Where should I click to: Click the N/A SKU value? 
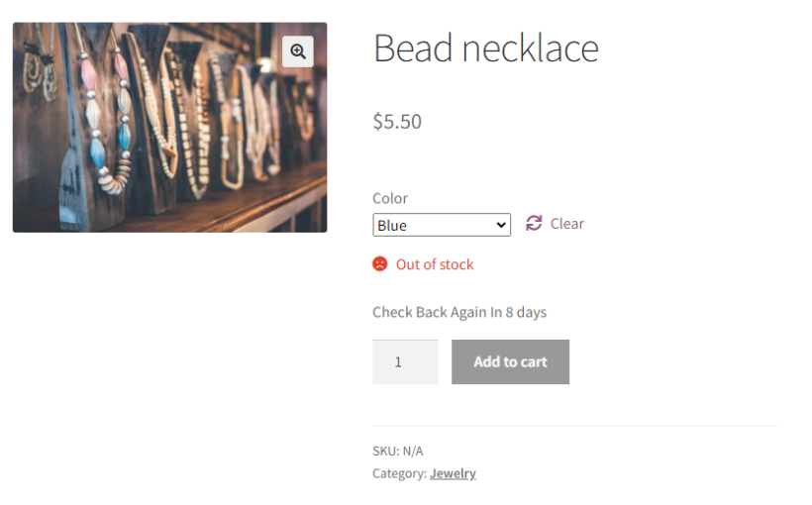pos(413,451)
